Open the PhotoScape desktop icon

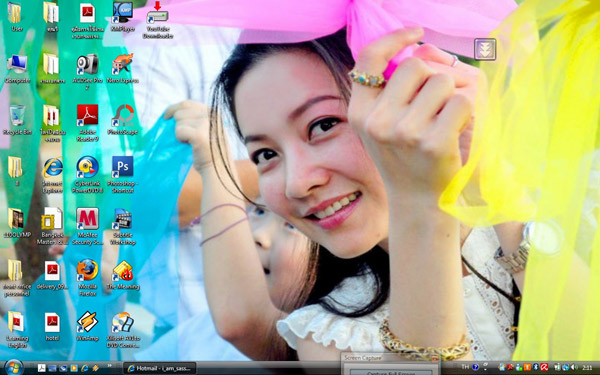[123, 120]
